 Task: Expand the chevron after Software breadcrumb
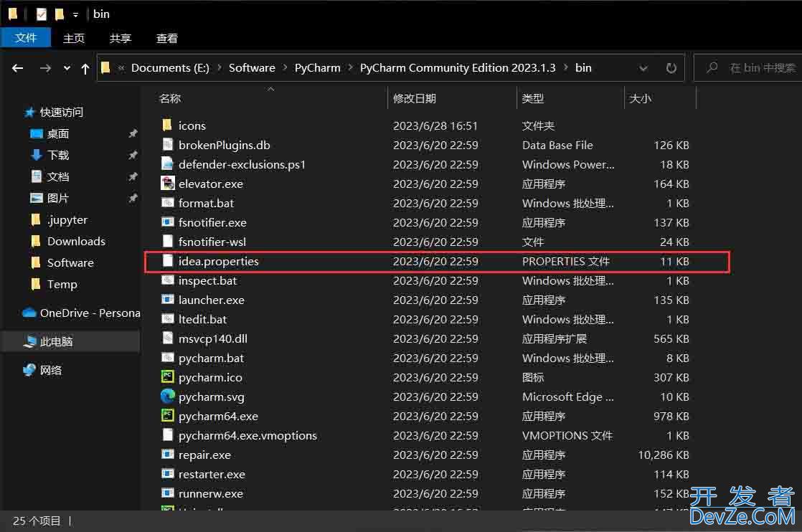(x=285, y=68)
